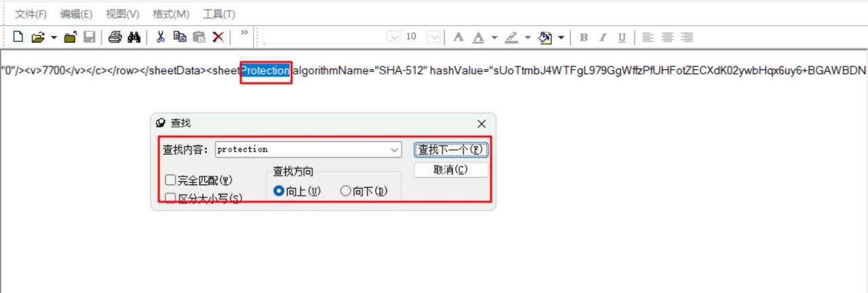The width and height of the screenshot is (868, 293).
Task: Print the document with printer icon
Action: pos(115,37)
